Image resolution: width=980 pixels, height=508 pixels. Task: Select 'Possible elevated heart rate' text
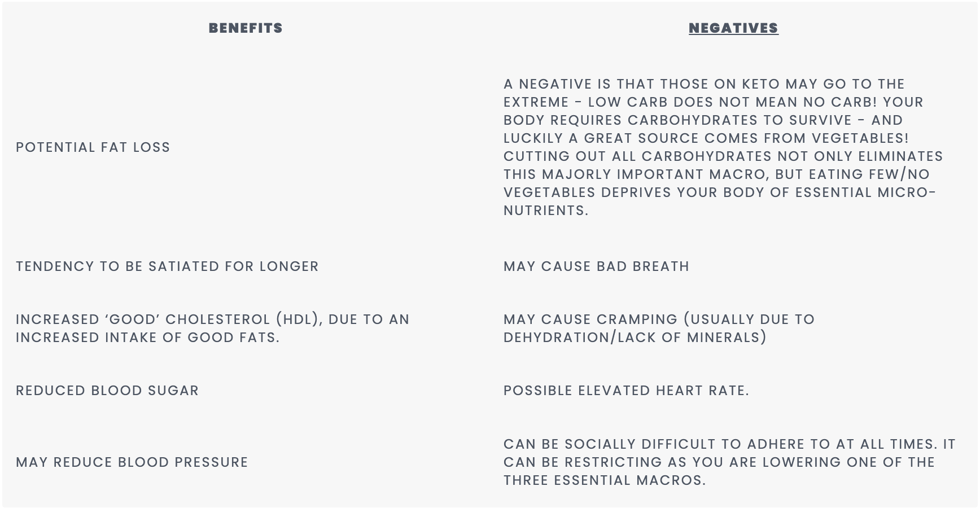pyautogui.click(x=626, y=391)
